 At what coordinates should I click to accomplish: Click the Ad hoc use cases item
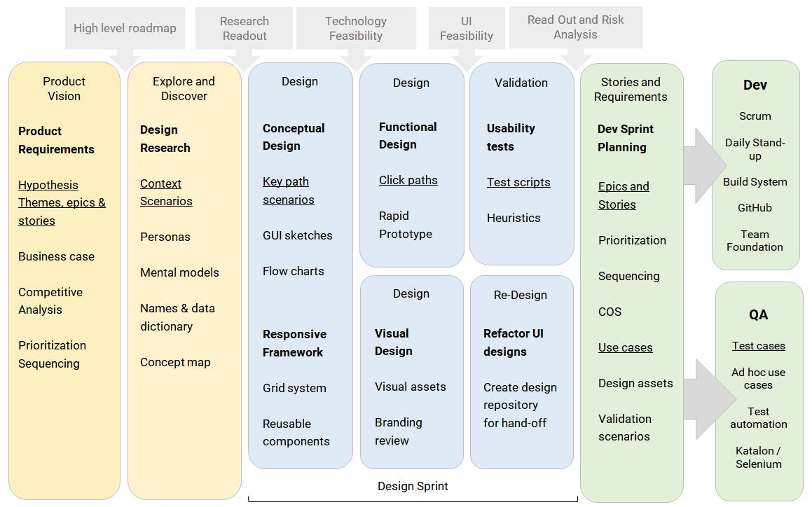pos(758,379)
